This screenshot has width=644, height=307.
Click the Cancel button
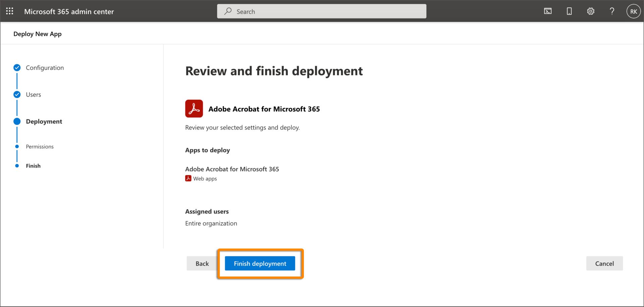[604, 264]
